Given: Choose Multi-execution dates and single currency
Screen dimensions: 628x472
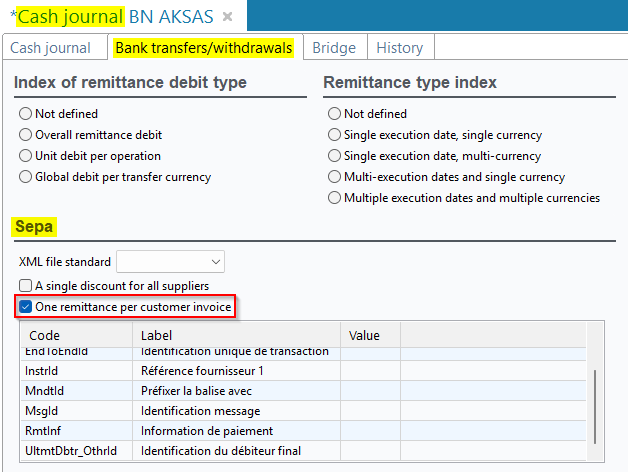Looking at the screenshot, I should coord(335,177).
